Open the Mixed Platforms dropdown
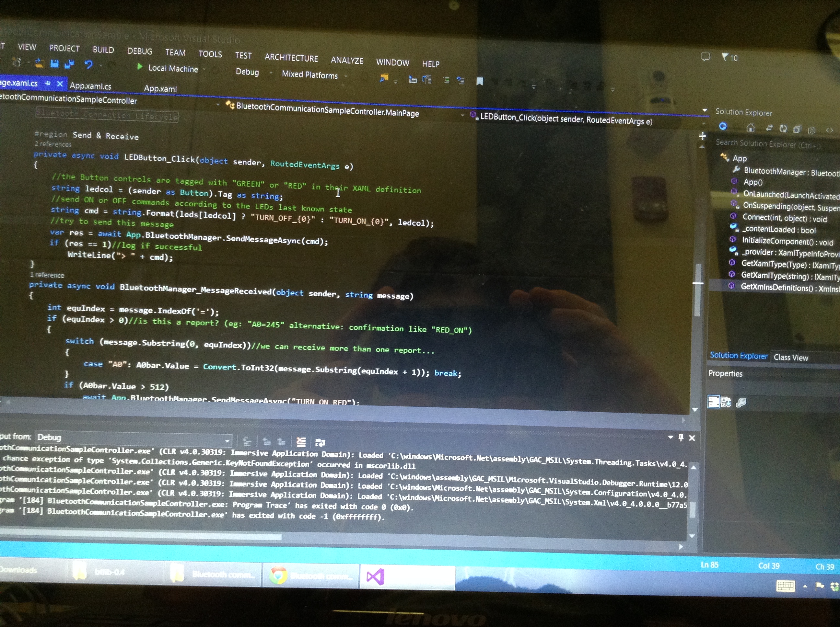Viewport: 840px width, 627px height. (x=346, y=76)
